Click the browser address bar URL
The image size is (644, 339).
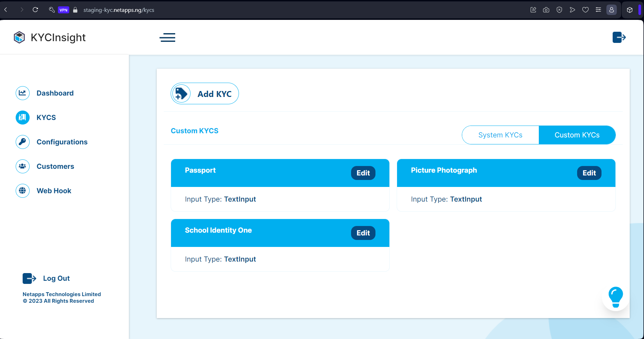coord(119,10)
